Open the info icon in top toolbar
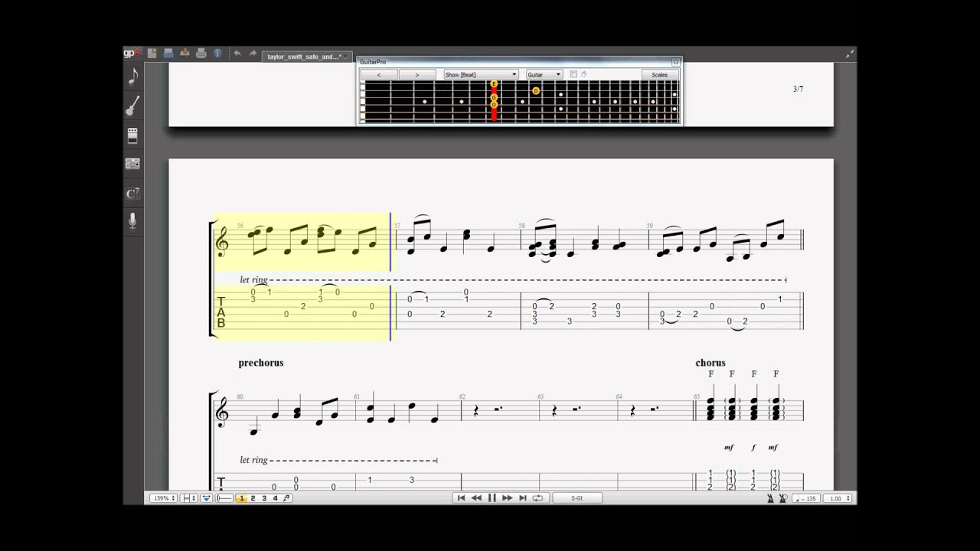 coord(217,53)
